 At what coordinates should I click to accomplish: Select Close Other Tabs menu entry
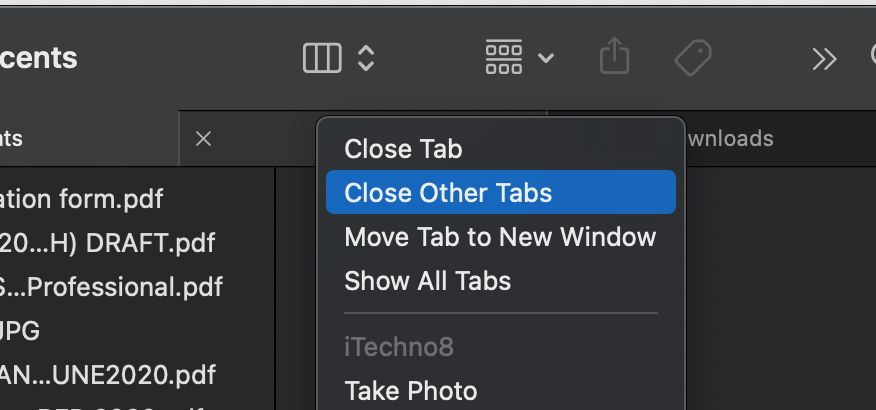pyautogui.click(x=448, y=192)
